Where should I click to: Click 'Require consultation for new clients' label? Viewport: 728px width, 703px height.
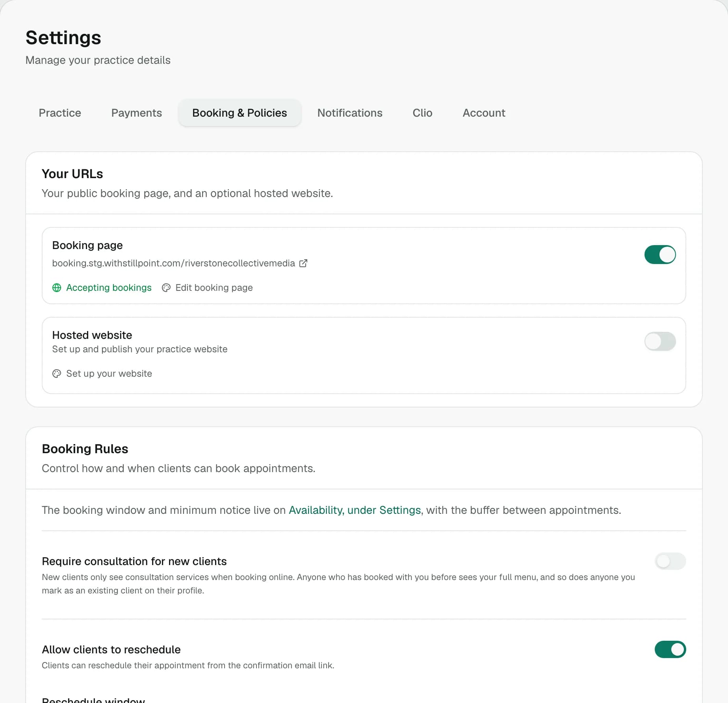(x=134, y=561)
